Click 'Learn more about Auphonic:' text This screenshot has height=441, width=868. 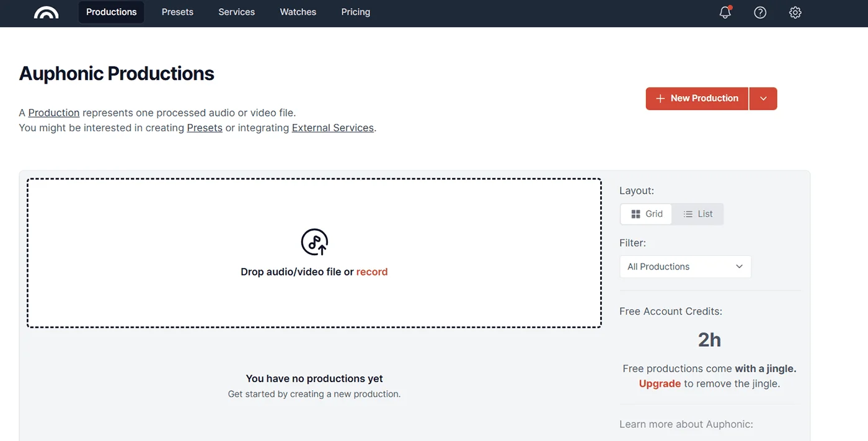click(x=686, y=424)
